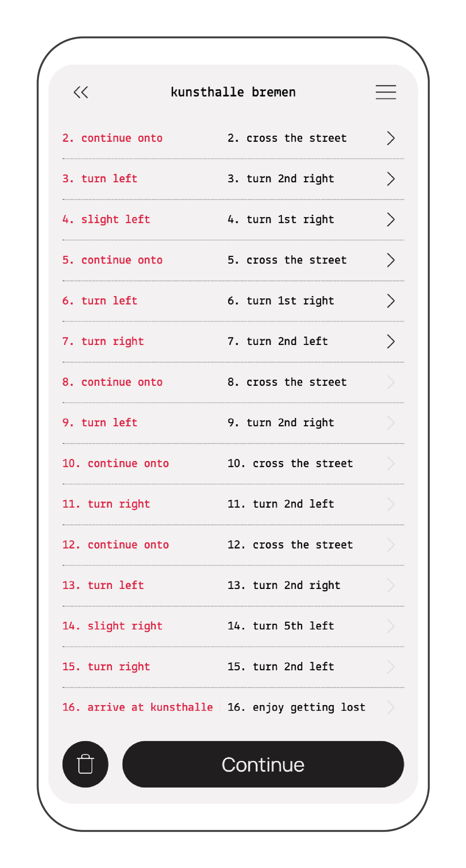
Task: Tap the trash delete icon
Action: (85, 764)
